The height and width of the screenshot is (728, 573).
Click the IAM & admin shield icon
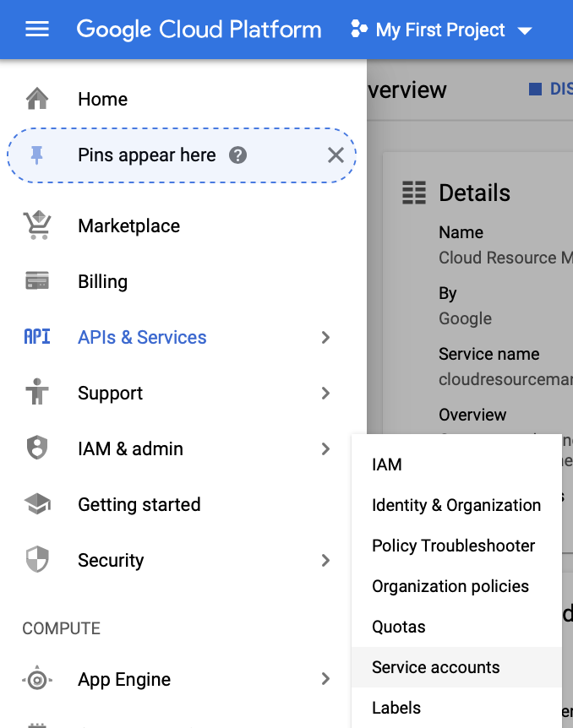point(37,448)
